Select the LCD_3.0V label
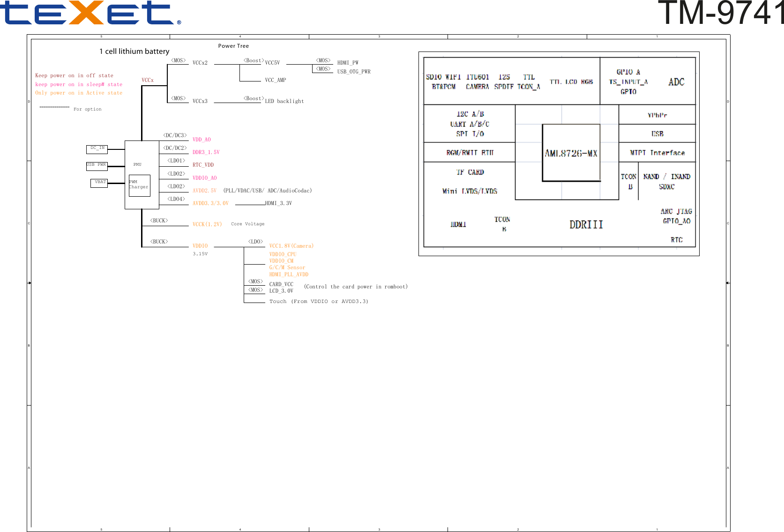Screen dimensions: 784x532 coord(281,291)
